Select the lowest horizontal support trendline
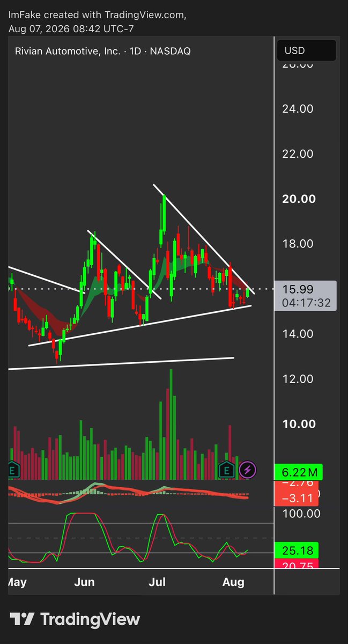Screen dimensions: 348x644 (x=121, y=363)
